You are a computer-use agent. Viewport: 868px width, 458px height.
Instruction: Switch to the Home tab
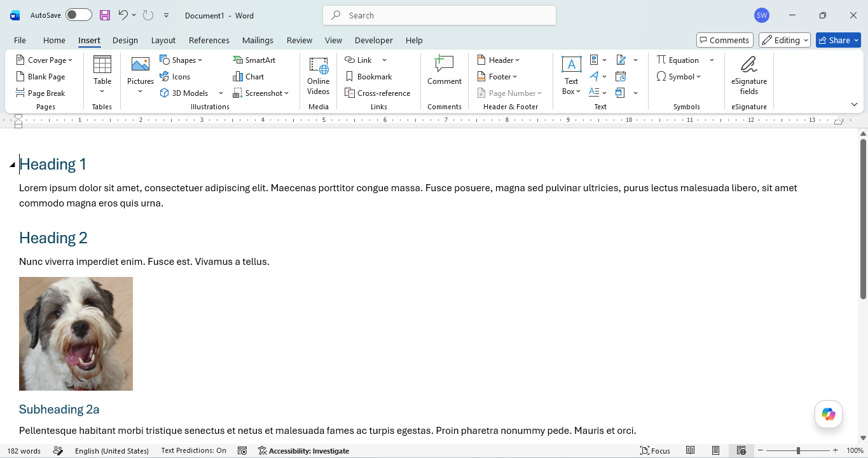click(54, 40)
